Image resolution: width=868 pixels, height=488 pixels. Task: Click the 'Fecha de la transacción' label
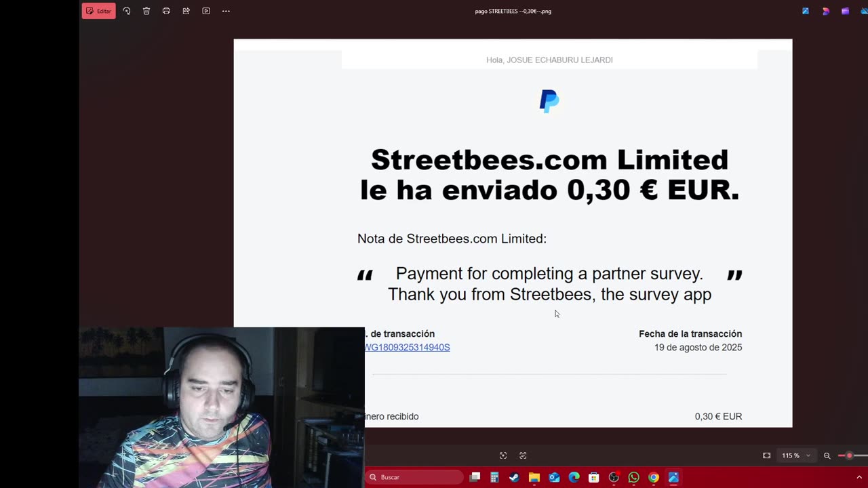tap(690, 333)
